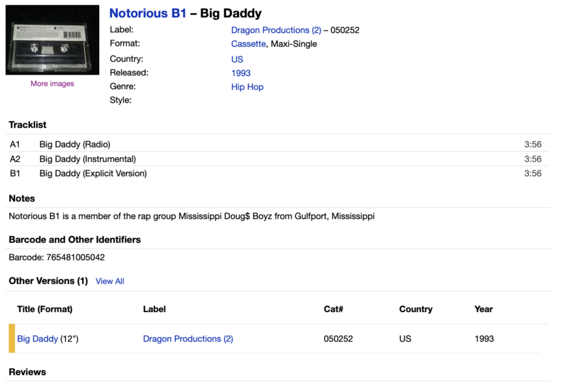This screenshot has height=392, width=565.
Task: Click the Label column header
Action: [154, 309]
